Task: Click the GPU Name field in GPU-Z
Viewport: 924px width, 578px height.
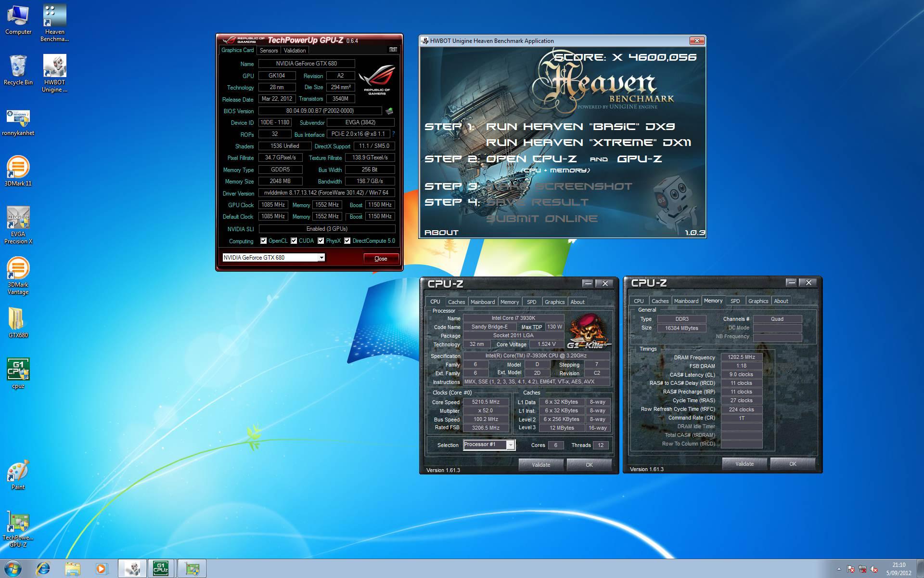Action: [x=307, y=64]
